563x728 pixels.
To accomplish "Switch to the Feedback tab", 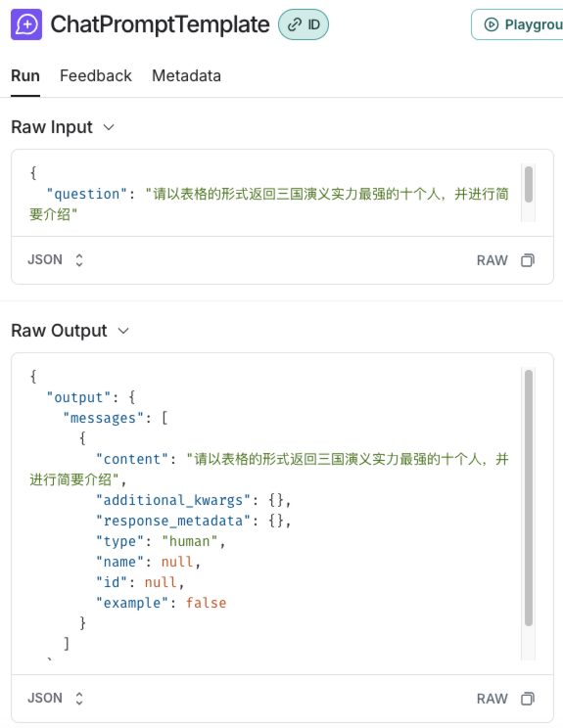I will (x=96, y=75).
